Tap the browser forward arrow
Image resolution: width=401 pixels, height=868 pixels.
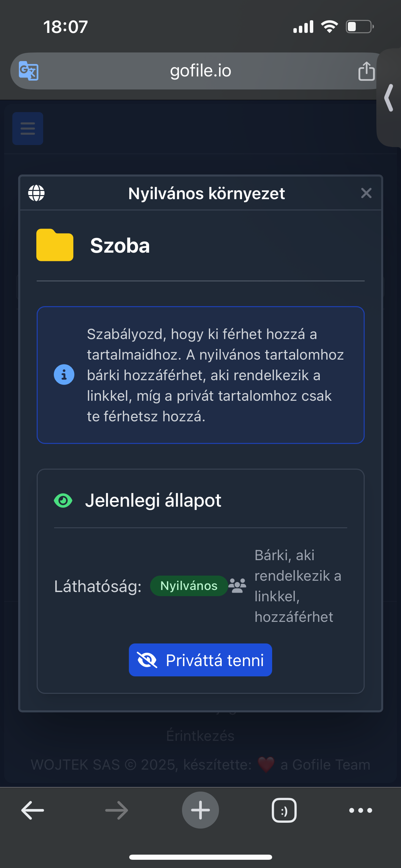(117, 810)
